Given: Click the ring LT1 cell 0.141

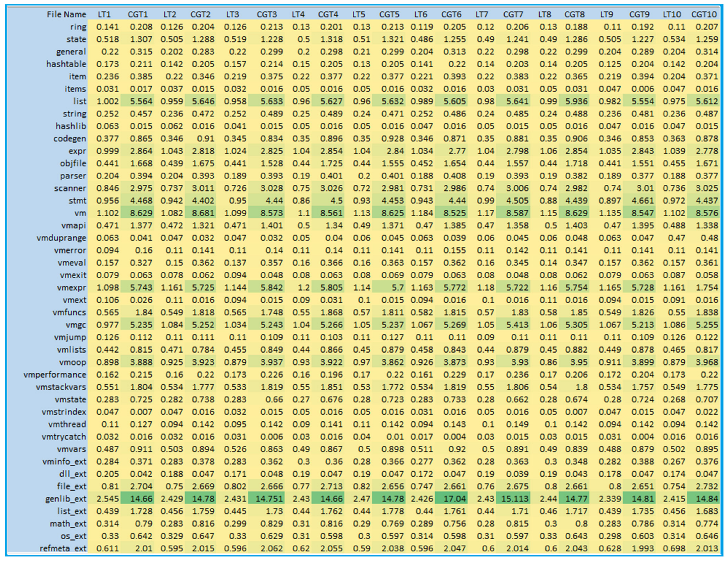Looking at the screenshot, I should pyautogui.click(x=107, y=27).
